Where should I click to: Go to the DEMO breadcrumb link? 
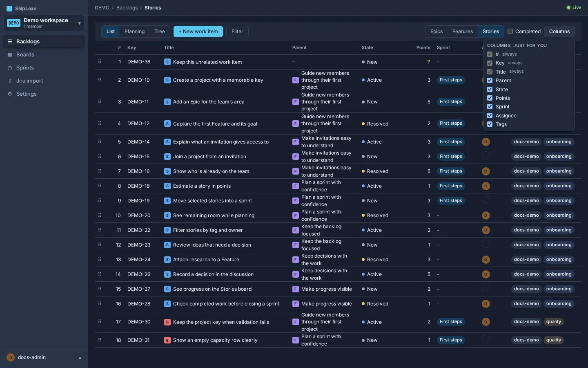tap(102, 8)
